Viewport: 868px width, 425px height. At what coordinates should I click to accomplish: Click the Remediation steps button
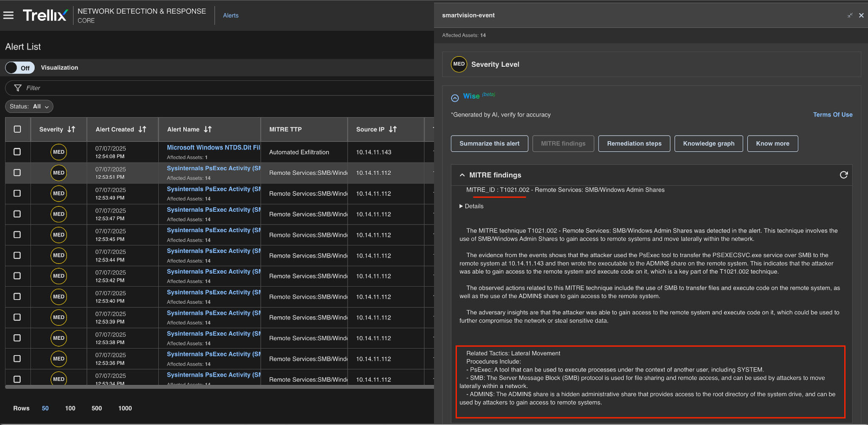tap(634, 144)
